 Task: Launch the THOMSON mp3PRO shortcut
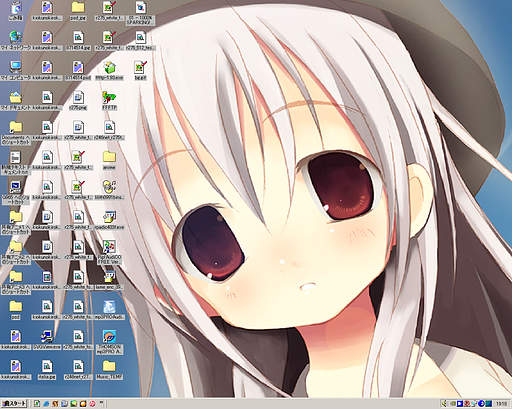point(109,342)
